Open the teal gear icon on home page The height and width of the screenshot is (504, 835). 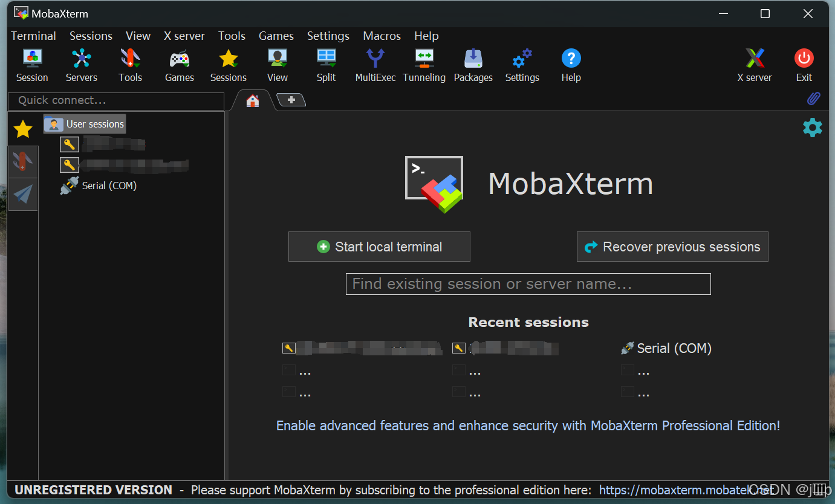[812, 128]
